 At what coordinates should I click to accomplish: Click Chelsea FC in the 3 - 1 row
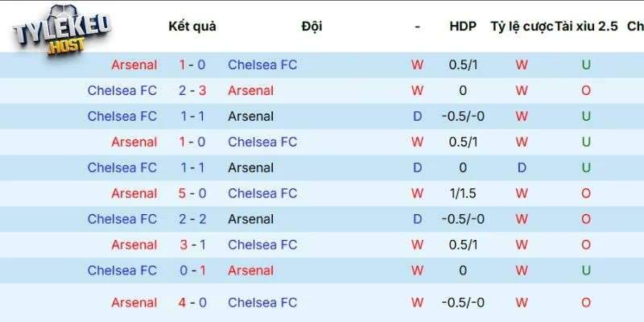click(x=262, y=245)
